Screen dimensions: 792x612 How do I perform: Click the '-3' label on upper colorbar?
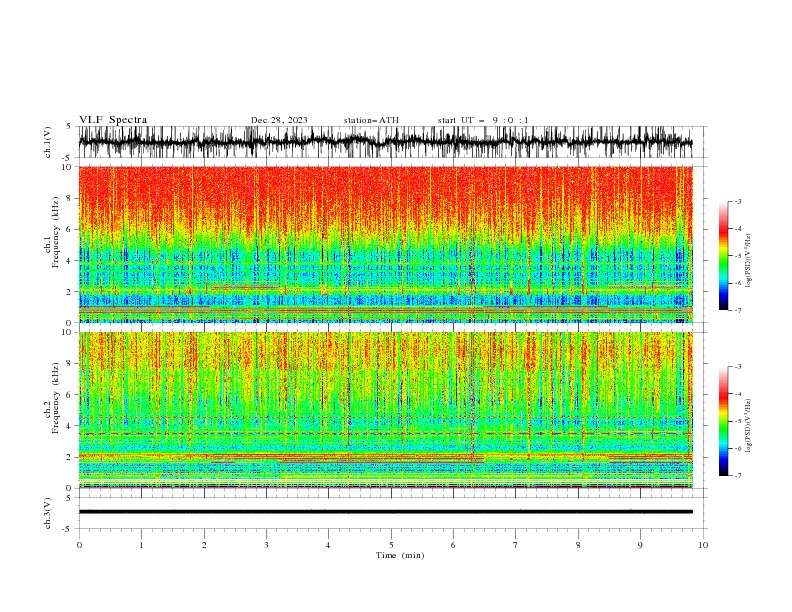[738, 201]
